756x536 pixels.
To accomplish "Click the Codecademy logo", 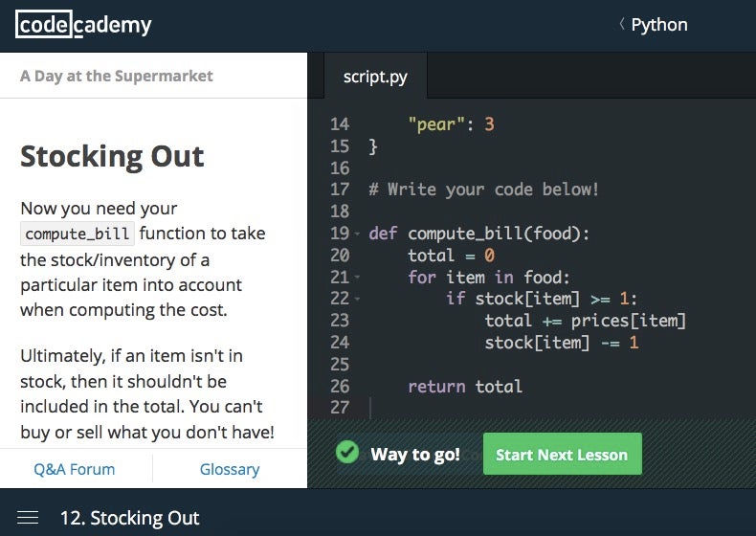I will tap(83, 26).
